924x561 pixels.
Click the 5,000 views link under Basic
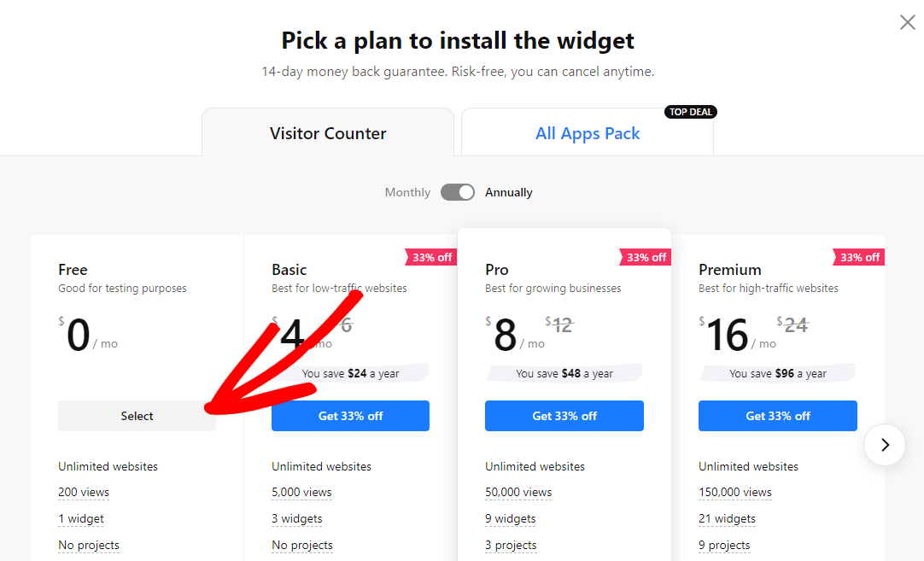[301, 492]
